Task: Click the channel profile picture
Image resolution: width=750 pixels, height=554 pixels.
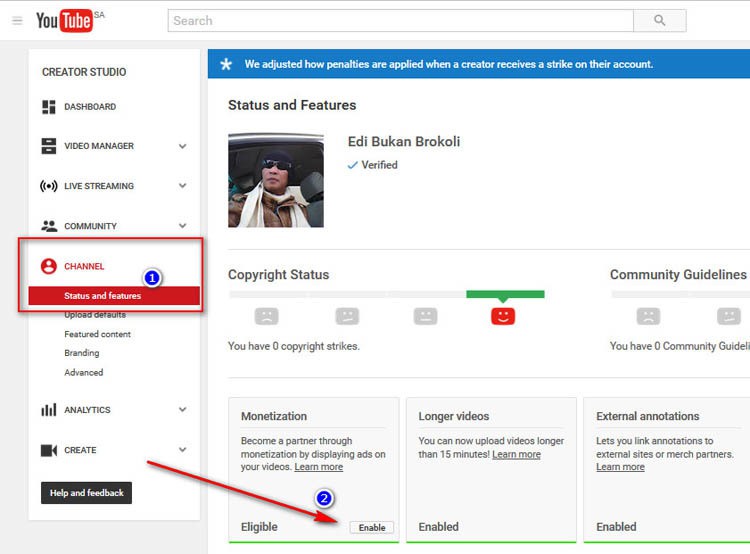Action: [276, 180]
